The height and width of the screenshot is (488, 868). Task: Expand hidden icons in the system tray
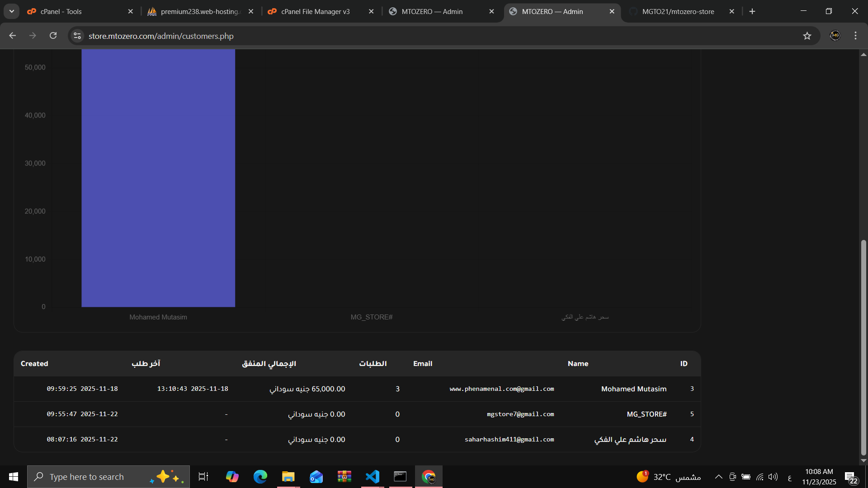point(719,476)
